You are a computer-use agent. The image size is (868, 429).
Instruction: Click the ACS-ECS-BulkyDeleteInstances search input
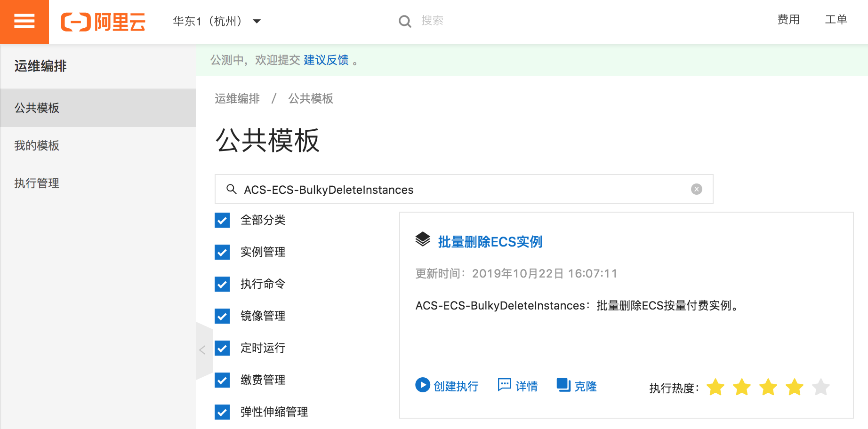(464, 189)
